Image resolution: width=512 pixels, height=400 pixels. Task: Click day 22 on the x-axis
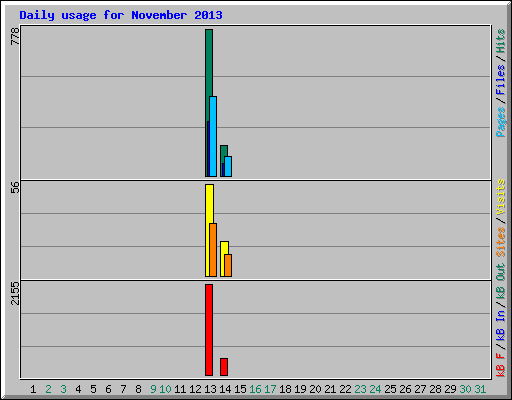[345, 389]
